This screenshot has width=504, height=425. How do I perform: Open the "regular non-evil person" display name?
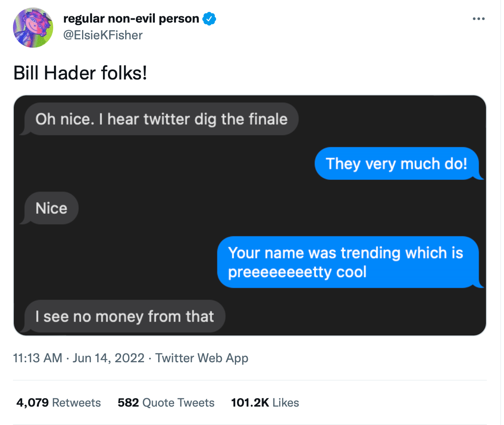click(131, 19)
